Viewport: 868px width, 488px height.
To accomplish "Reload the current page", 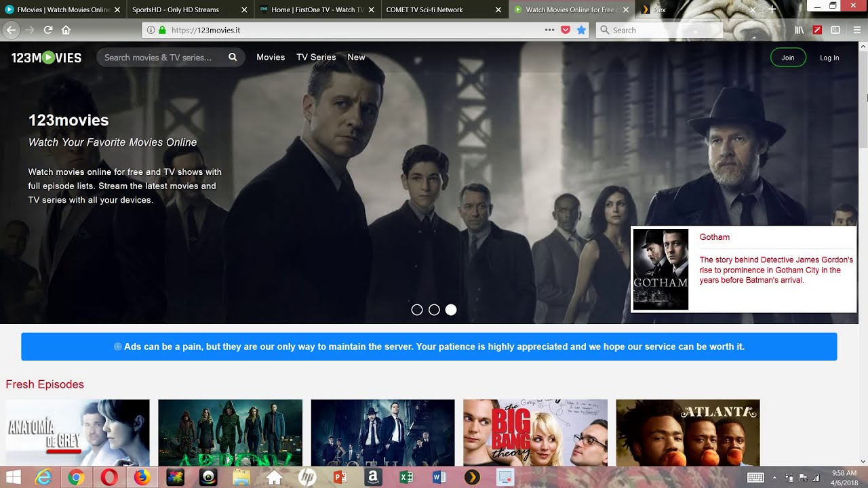I will point(47,30).
